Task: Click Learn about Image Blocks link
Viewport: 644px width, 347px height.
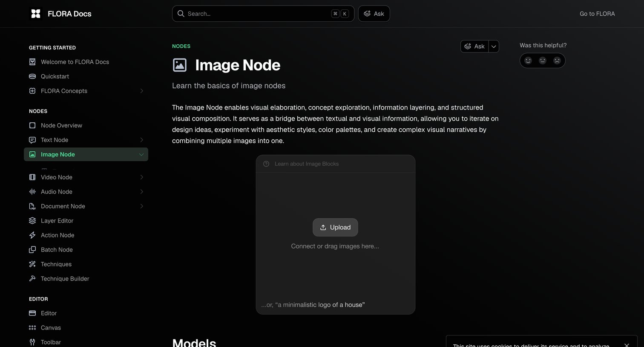Action: point(307,164)
